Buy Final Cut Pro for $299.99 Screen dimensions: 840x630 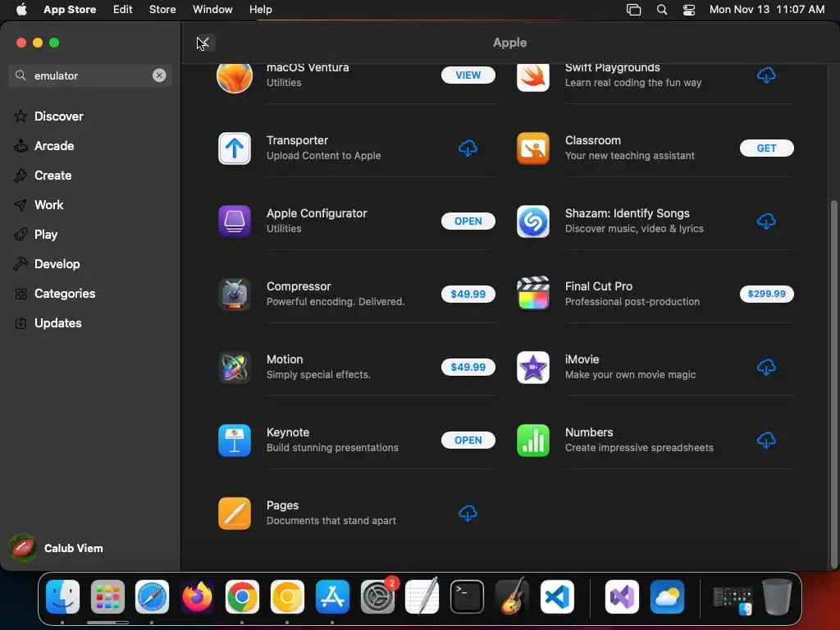pos(766,294)
